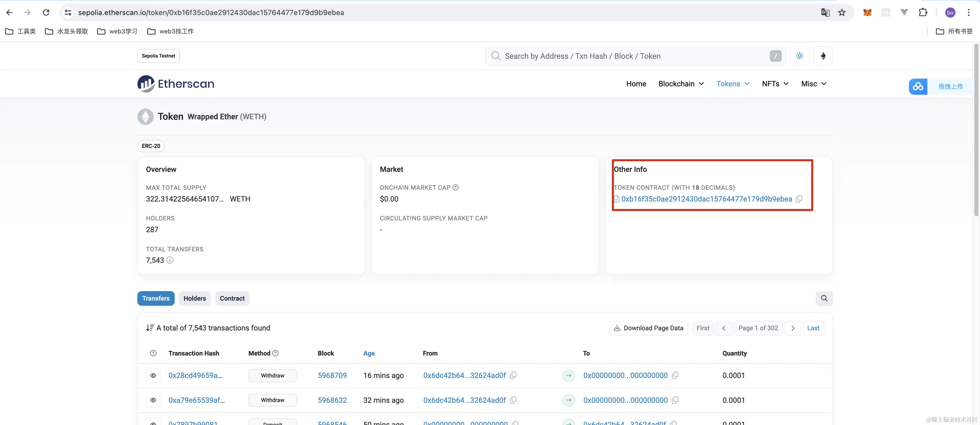This screenshot has width=980, height=425.
Task: Toggle the eye preview for transaction 0x28cd49659a
Action: 153,375
